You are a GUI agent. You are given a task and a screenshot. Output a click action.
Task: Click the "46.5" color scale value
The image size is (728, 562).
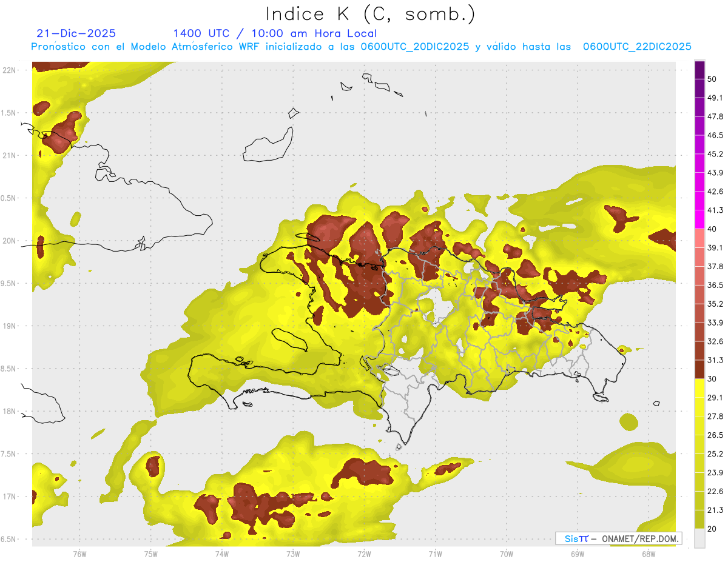[x=715, y=135]
